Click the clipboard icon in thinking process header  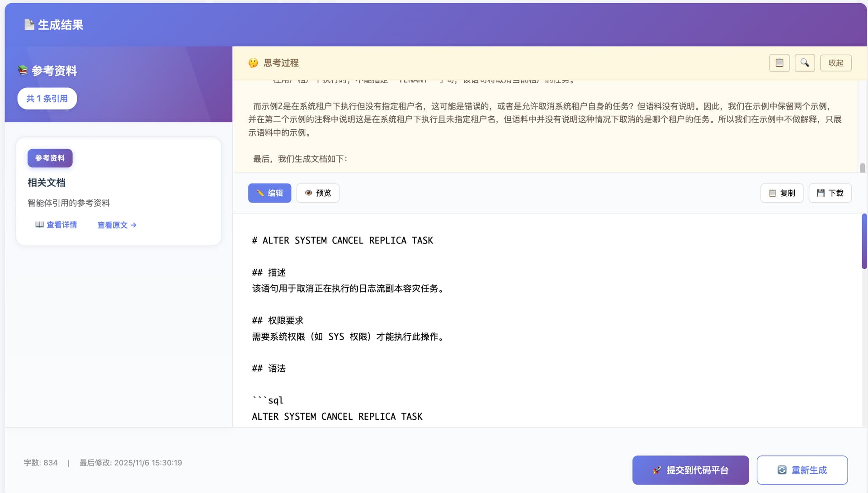click(x=779, y=63)
